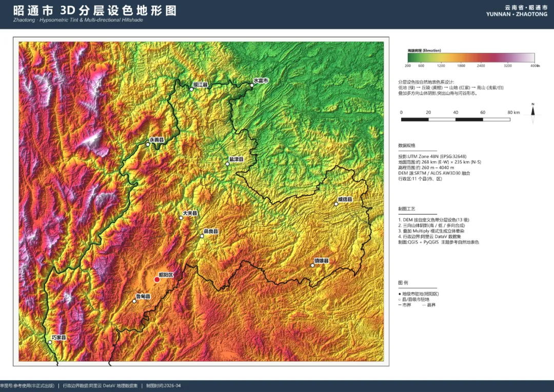Click the 威信县 map label
This screenshot has height=392, width=554.
pos(345,199)
